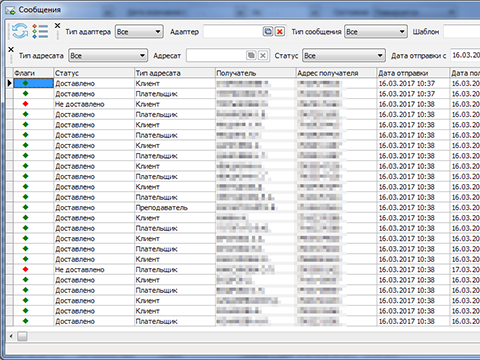Screen dimensions: 480x360
Task: Click the Дата отправки с date field
Action: coord(465,55)
